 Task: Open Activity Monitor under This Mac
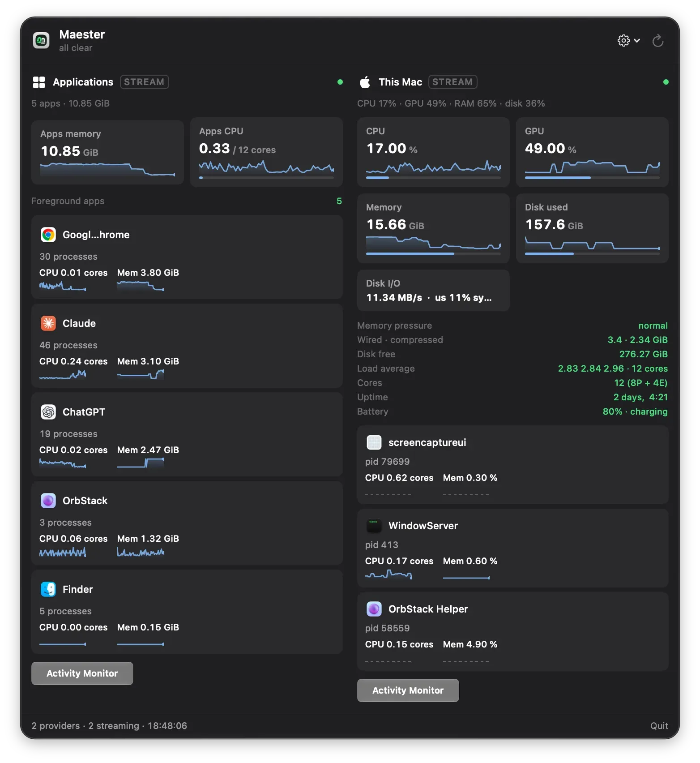(408, 690)
